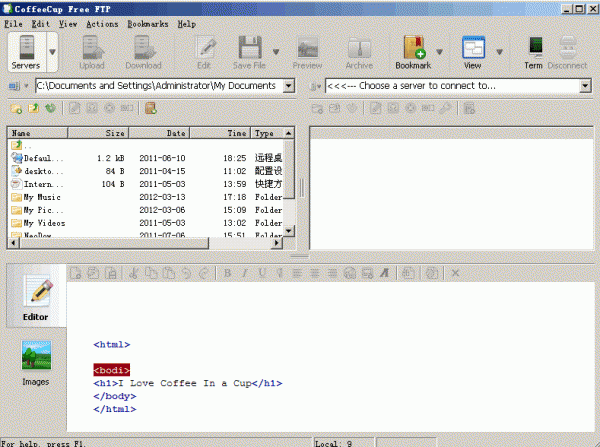Image resolution: width=600 pixels, height=447 pixels.
Task: Click the View layout icon
Action: coord(472,52)
